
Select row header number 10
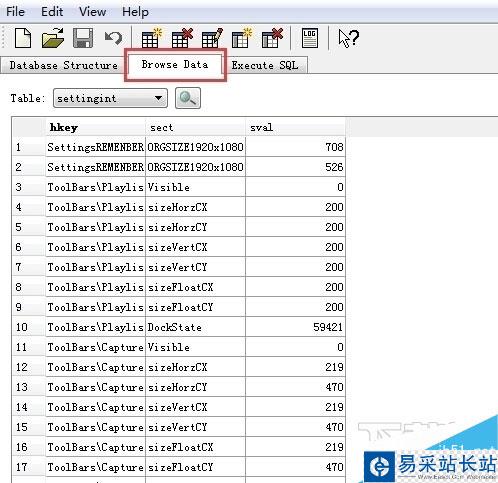(x=29, y=327)
